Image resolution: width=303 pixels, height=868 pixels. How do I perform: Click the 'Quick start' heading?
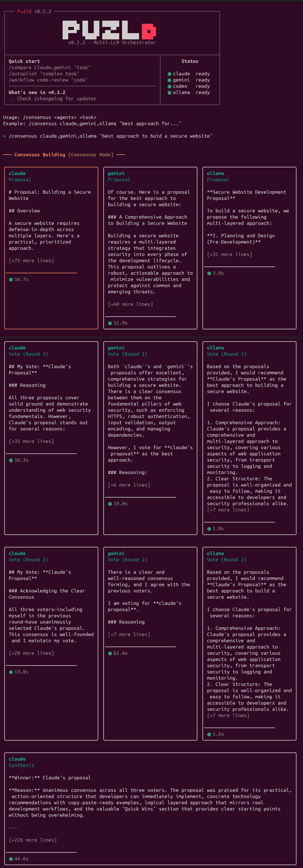click(24, 61)
